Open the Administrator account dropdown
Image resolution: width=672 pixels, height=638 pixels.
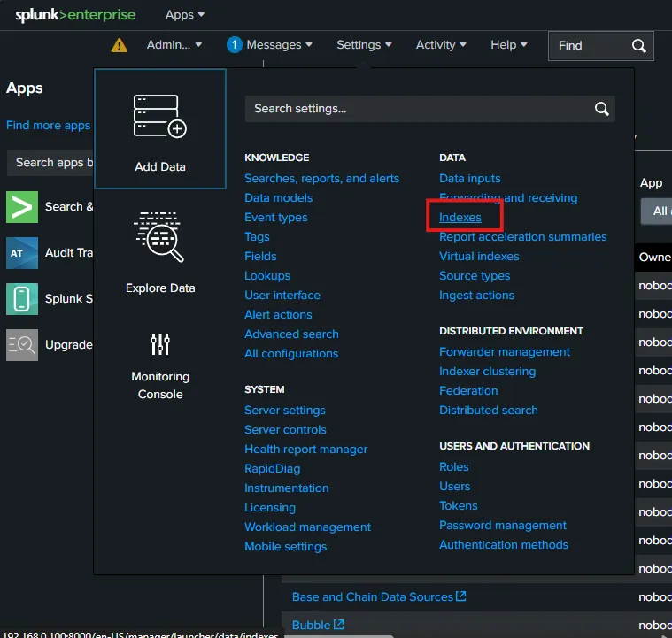[174, 45]
